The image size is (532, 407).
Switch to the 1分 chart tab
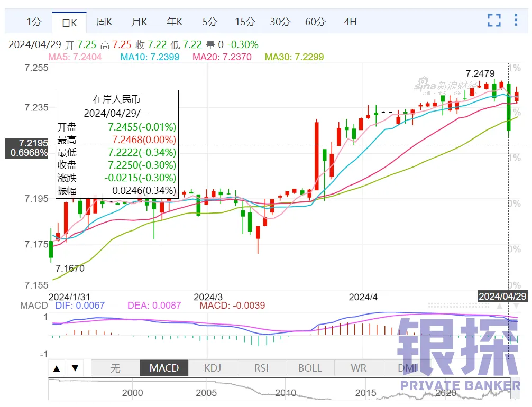coord(34,22)
